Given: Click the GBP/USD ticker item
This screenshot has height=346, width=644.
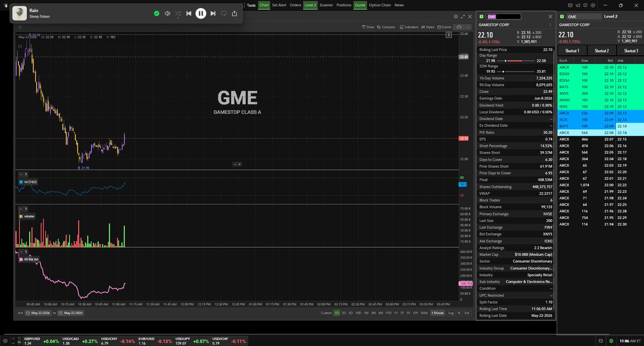Looking at the screenshot, I should click(41, 341).
